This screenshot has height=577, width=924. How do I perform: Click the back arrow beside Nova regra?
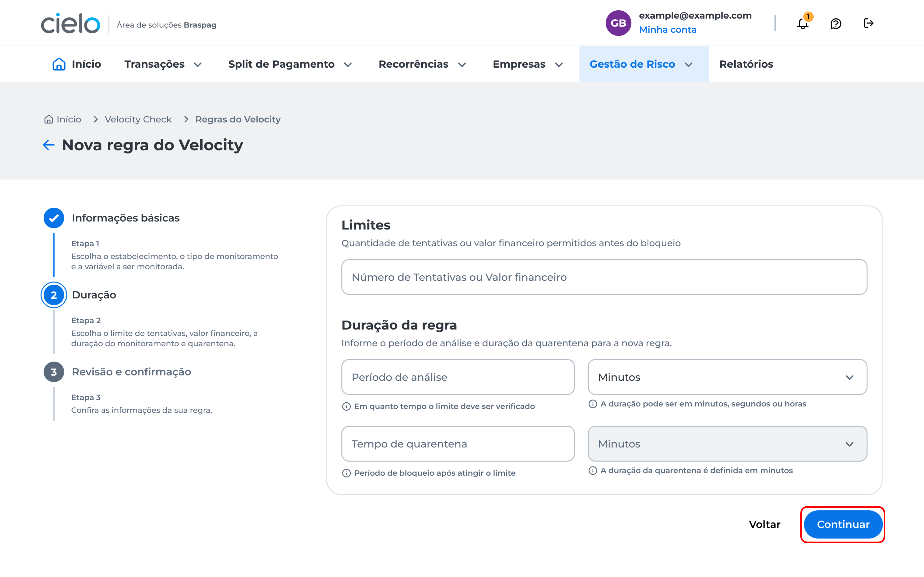click(x=49, y=145)
